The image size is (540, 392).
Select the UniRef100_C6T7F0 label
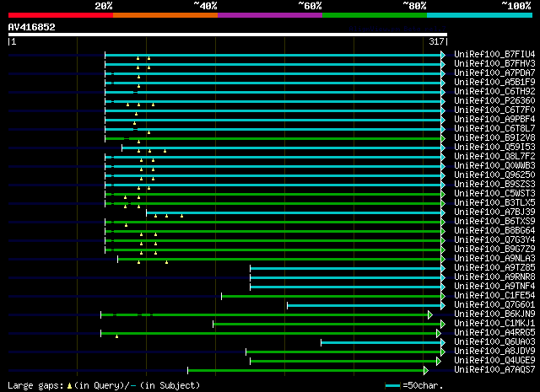click(494, 110)
